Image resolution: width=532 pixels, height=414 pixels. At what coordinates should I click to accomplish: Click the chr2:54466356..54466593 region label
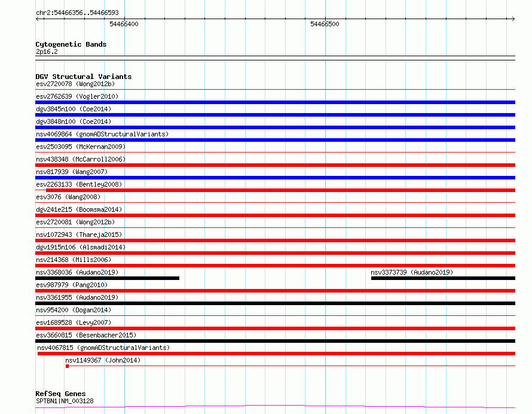(77, 13)
